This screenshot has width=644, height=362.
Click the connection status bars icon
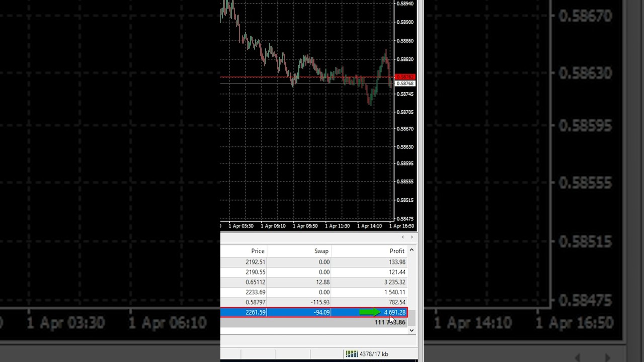[352, 354]
